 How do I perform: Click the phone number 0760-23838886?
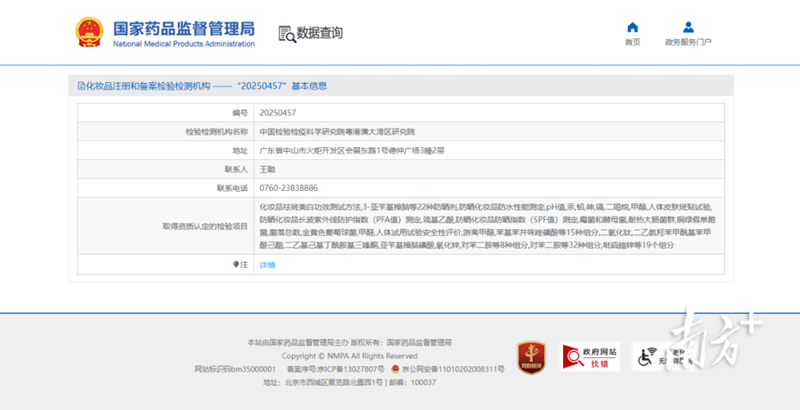(288, 187)
